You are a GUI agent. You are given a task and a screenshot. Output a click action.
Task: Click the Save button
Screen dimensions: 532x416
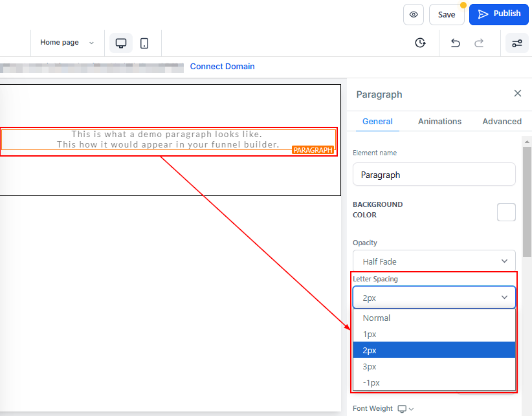click(x=446, y=14)
